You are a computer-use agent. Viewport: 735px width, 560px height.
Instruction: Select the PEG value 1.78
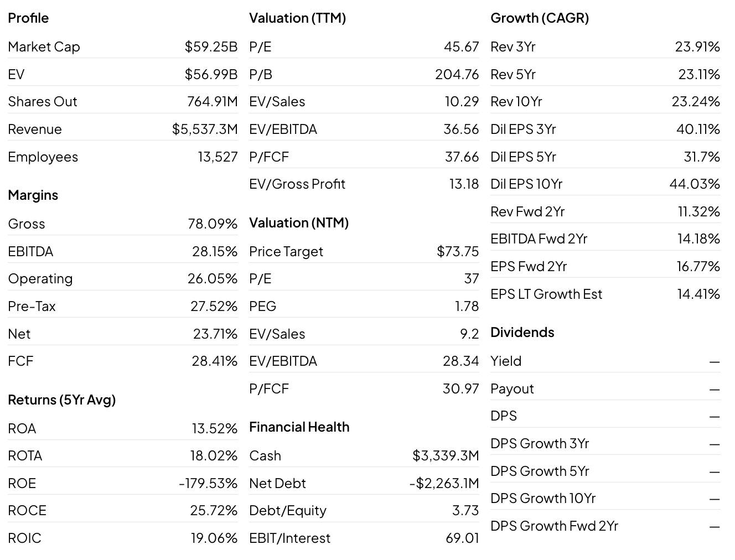point(467,307)
